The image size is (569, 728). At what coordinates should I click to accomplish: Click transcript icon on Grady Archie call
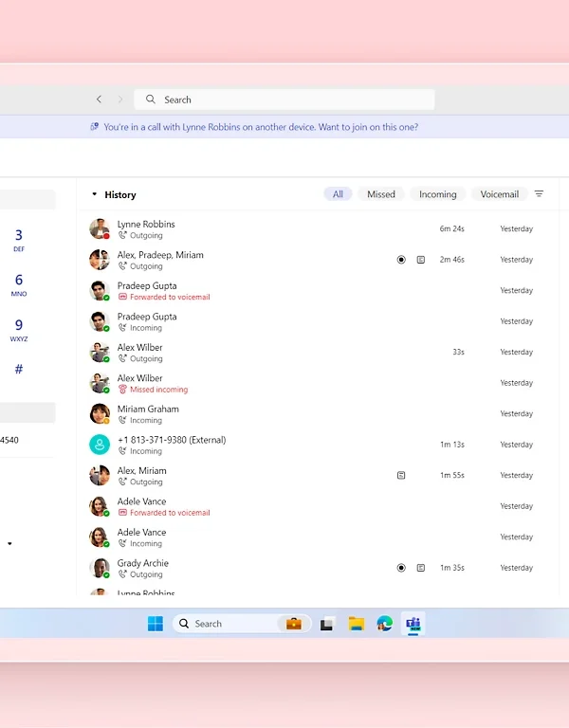[x=421, y=568]
